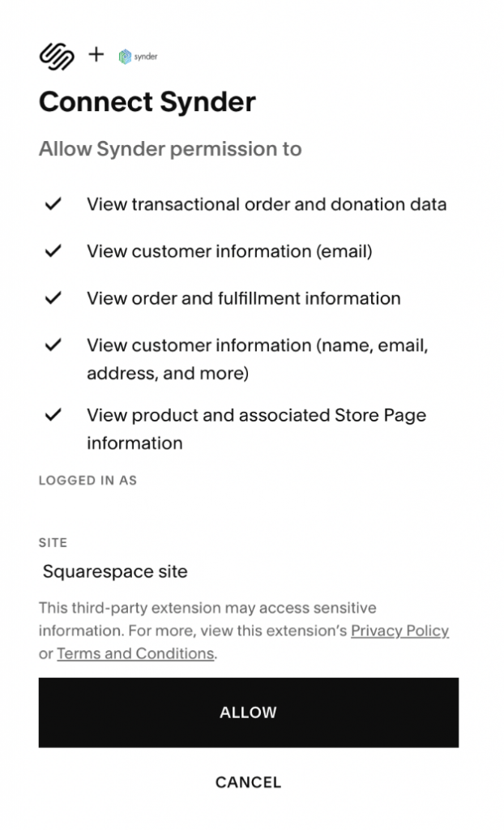Image resolution: width=504 pixels, height=830 pixels.
Task: Expand the SITE selection field
Action: click(x=53, y=543)
